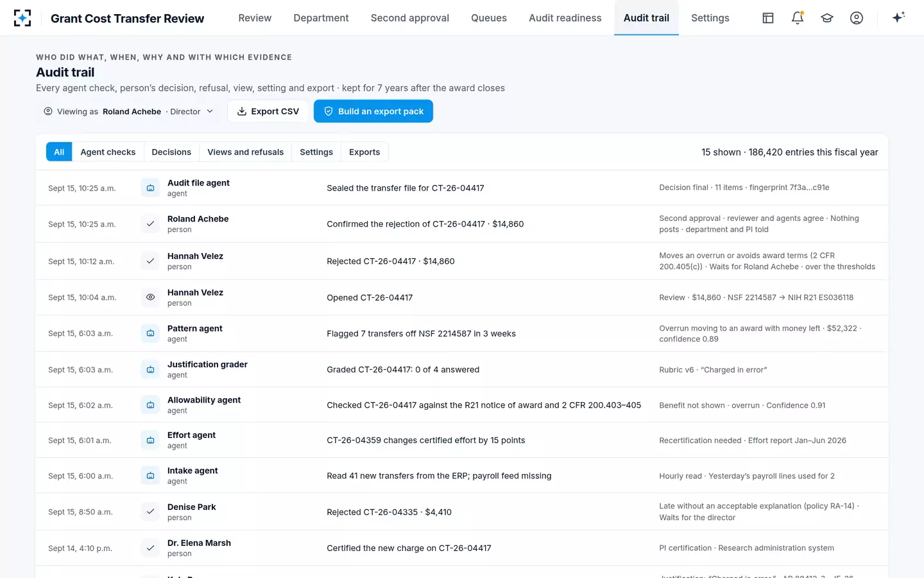Select 'Sealed the transfer file for CT-26-04417' entry
The width and height of the screenshot is (924, 578).
coord(462,188)
